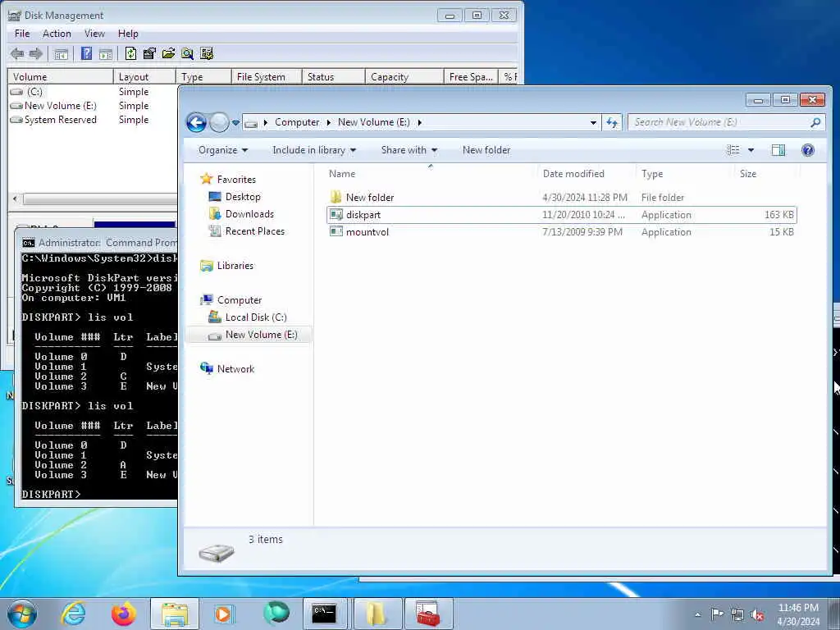This screenshot has width=840, height=630.
Task: Sort files by the Type column header
Action: tap(685, 174)
